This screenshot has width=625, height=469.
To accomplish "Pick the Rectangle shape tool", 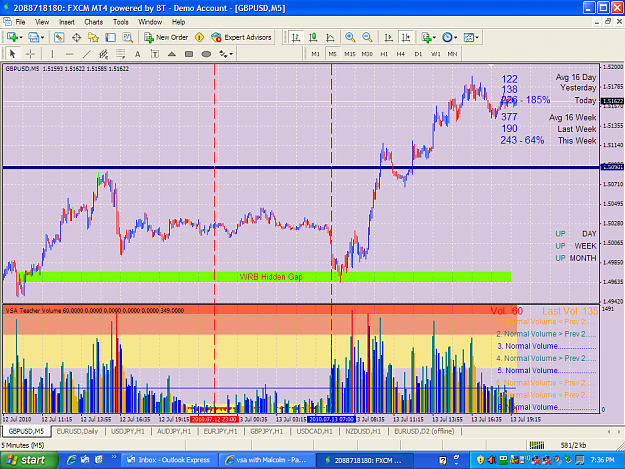I will [189, 54].
